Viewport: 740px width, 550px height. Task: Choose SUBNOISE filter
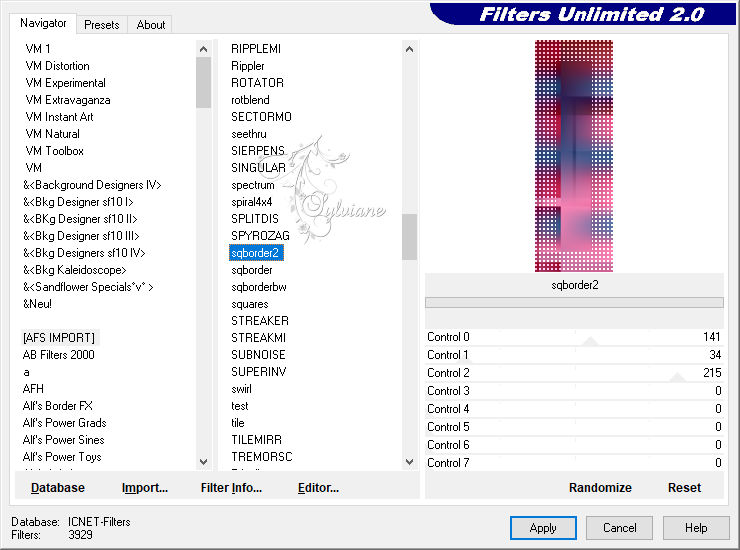pos(258,355)
